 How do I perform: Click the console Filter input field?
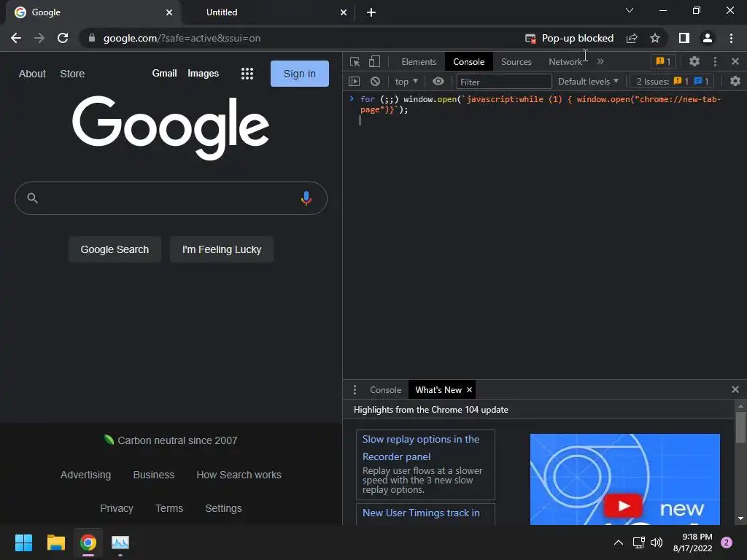tap(504, 82)
